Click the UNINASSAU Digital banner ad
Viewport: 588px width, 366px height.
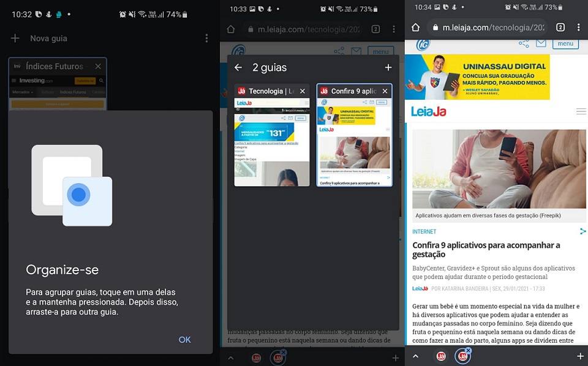[x=477, y=77]
